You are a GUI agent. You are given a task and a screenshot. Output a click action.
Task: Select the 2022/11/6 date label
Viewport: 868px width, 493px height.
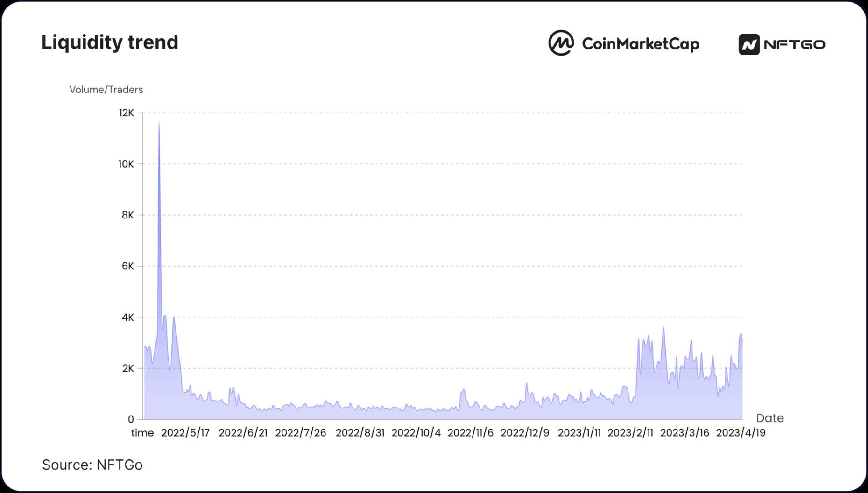click(470, 433)
